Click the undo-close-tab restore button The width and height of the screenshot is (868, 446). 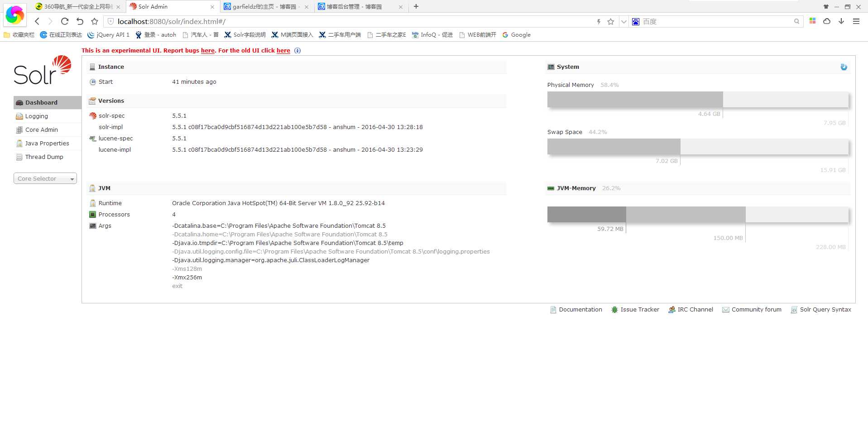click(x=80, y=21)
